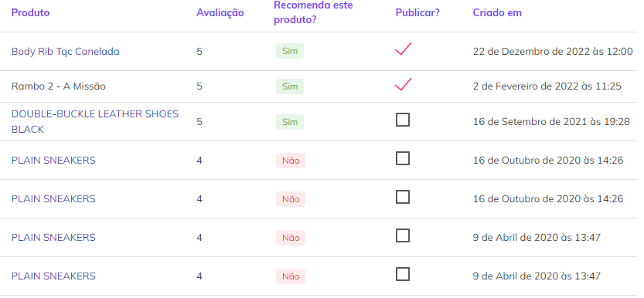Select the 'Recomenda este produto?' column header

click(313, 12)
